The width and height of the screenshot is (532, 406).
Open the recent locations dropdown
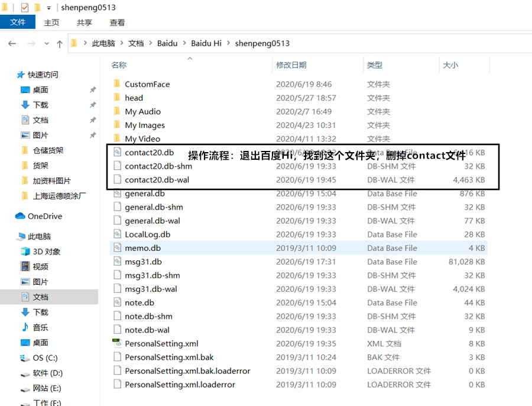[47, 43]
